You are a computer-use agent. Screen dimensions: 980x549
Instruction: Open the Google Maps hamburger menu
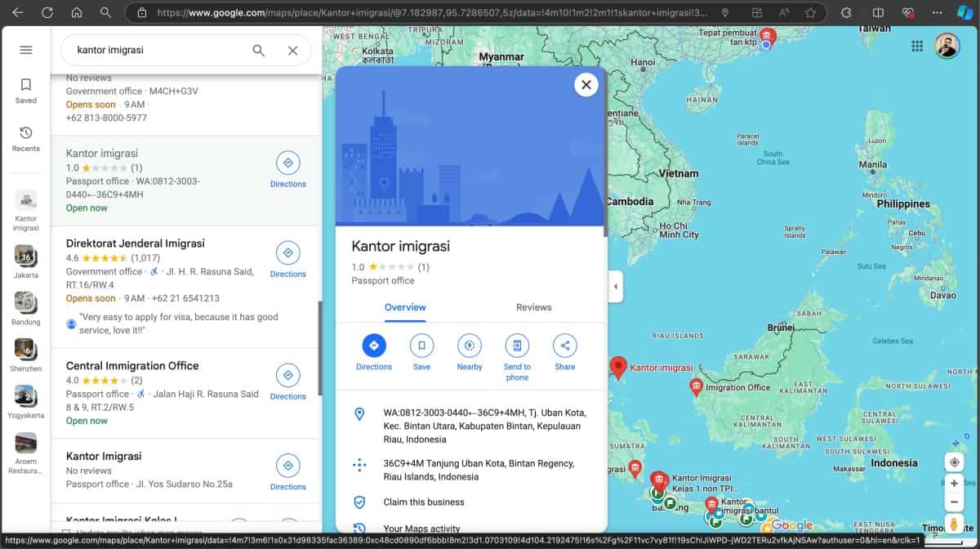click(25, 49)
